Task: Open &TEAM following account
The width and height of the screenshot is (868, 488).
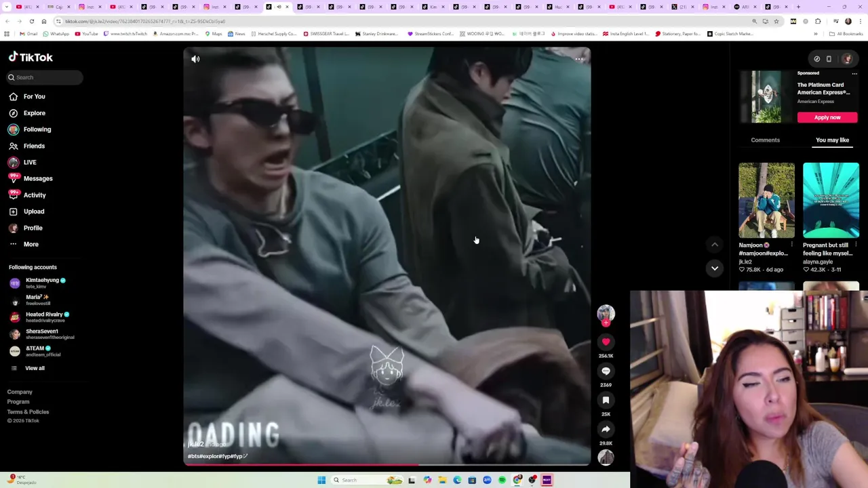Action: point(37,351)
